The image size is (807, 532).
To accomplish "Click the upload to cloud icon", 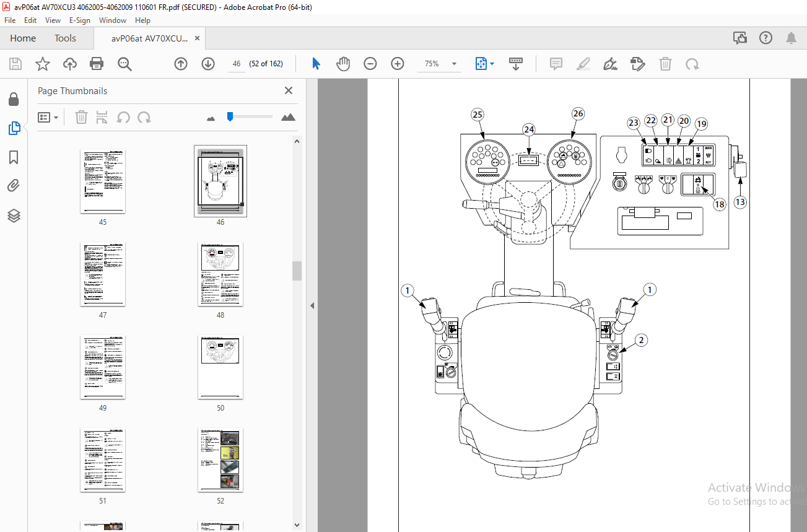I will [x=70, y=64].
